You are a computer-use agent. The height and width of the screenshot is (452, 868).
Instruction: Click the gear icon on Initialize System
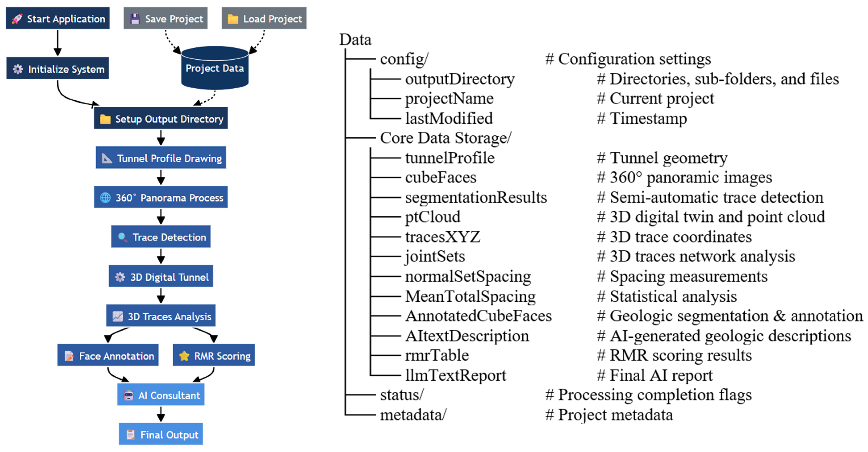[18, 69]
